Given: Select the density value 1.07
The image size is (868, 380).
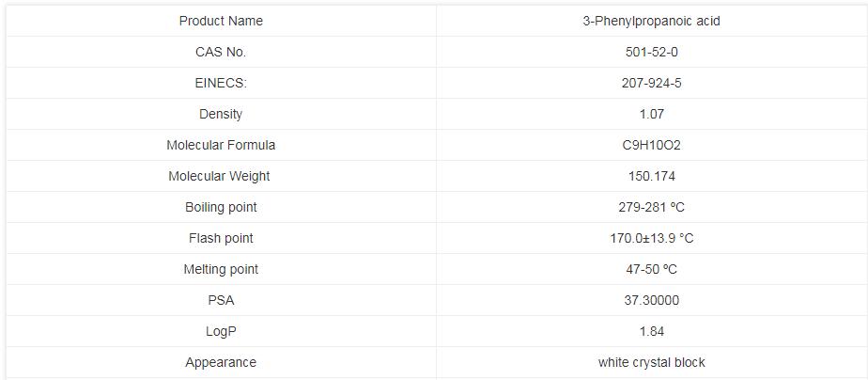Looking at the screenshot, I should pos(651,114).
